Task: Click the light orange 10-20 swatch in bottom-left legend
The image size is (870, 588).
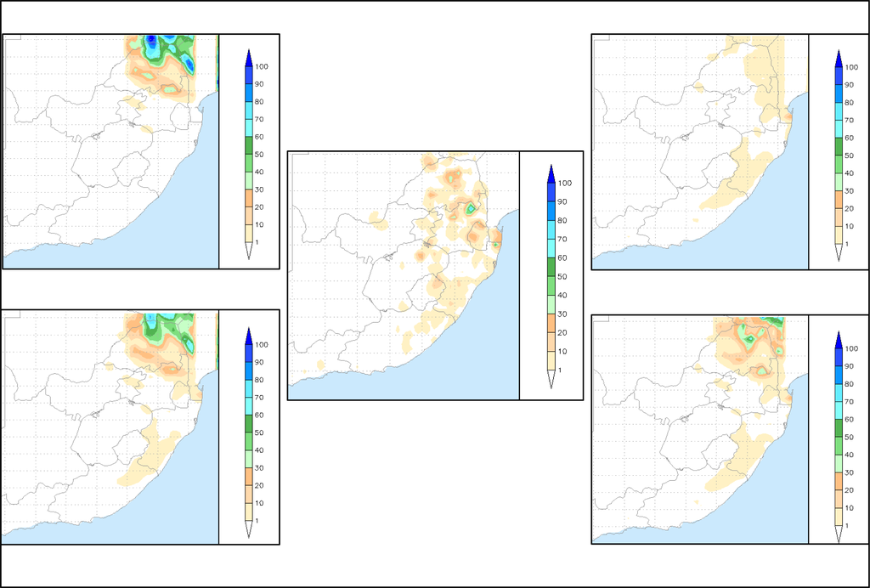Action: click(249, 495)
